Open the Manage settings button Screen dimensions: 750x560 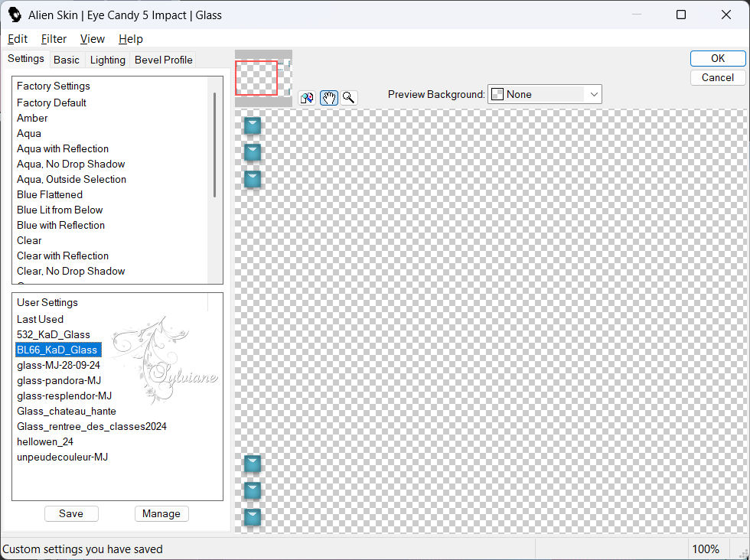click(161, 513)
